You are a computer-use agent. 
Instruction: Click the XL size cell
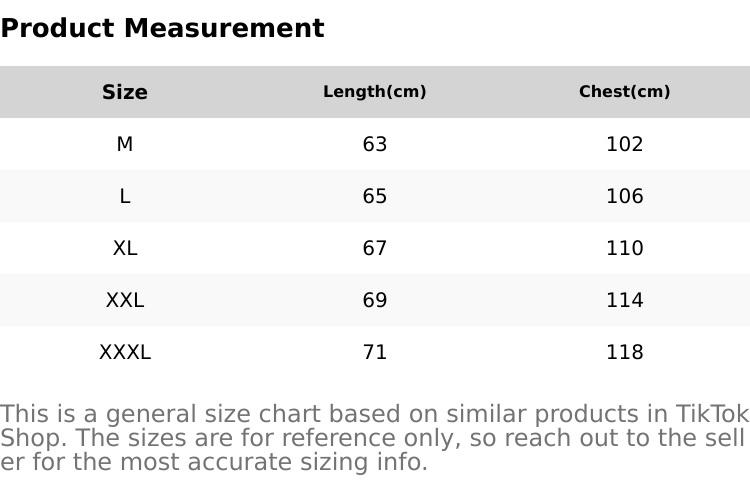point(125,248)
